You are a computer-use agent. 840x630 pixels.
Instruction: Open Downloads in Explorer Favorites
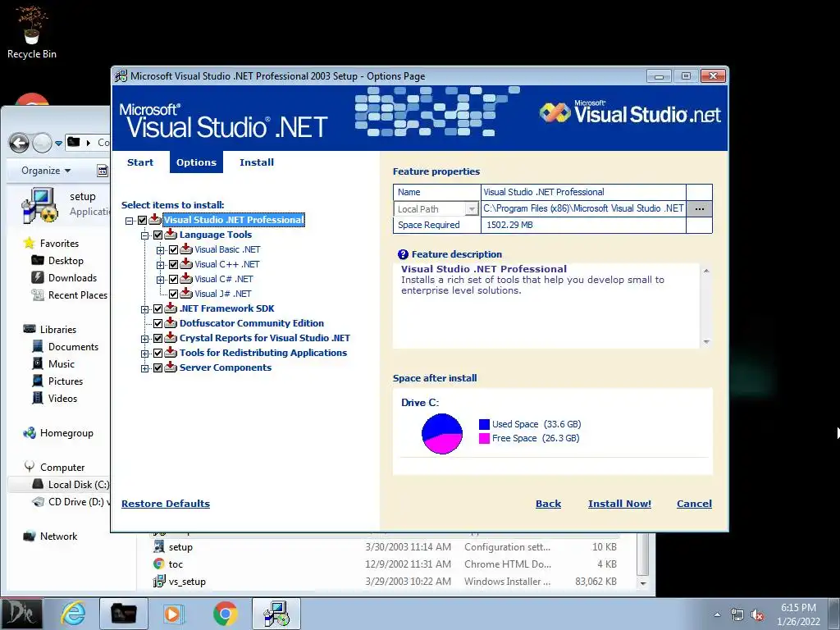click(72, 277)
